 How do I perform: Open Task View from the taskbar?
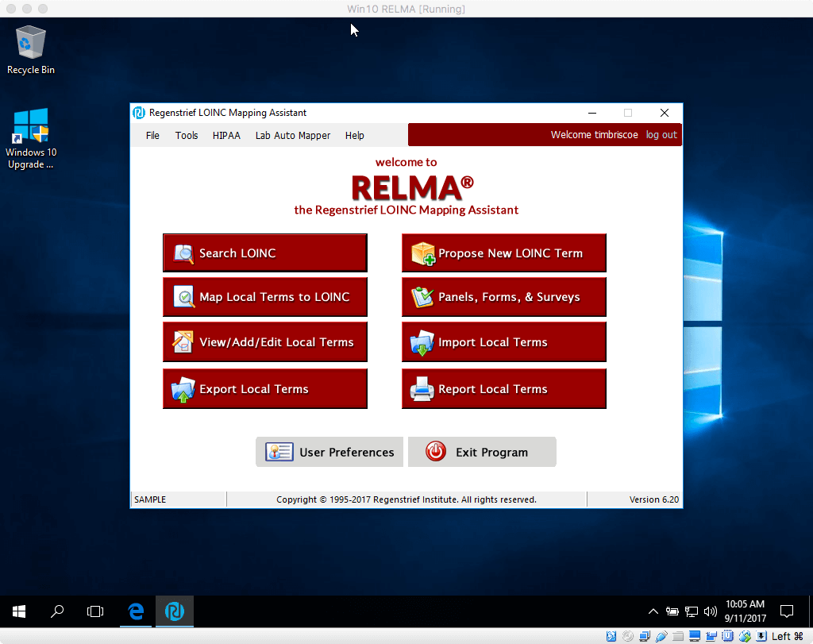[95, 612]
